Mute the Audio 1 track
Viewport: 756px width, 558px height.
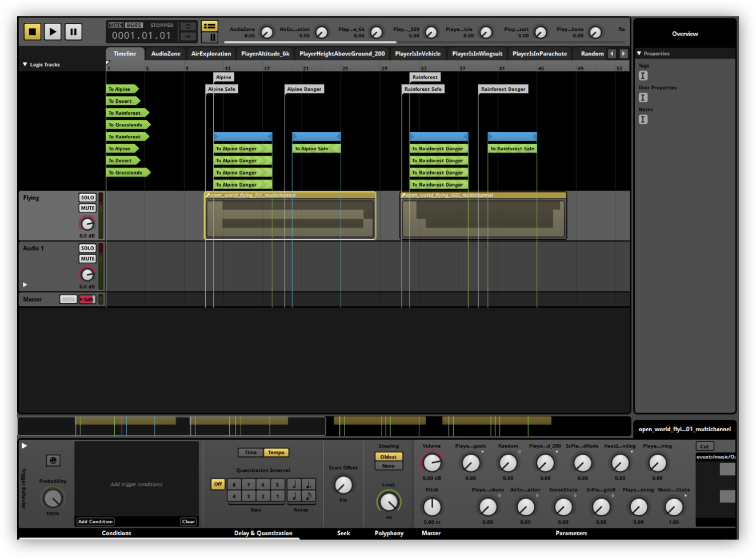click(87, 258)
